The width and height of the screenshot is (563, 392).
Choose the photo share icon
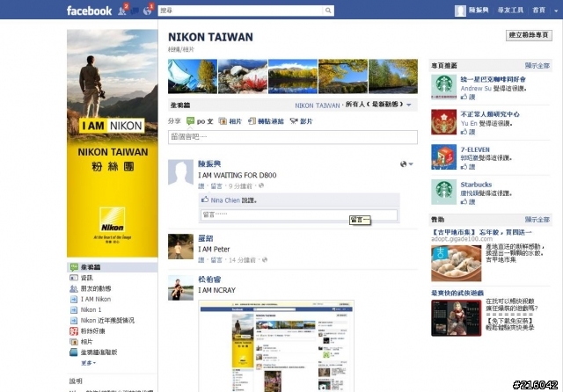pos(223,121)
